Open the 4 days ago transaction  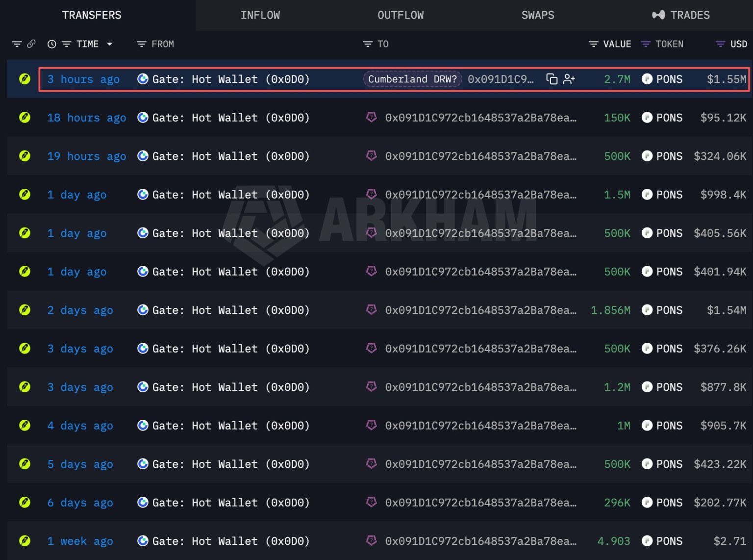(x=80, y=426)
